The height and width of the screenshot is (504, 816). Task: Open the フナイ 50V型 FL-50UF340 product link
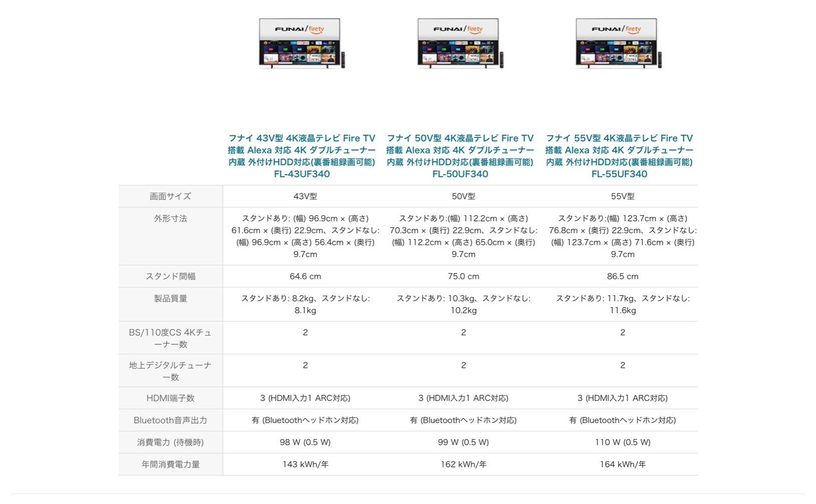[460, 156]
